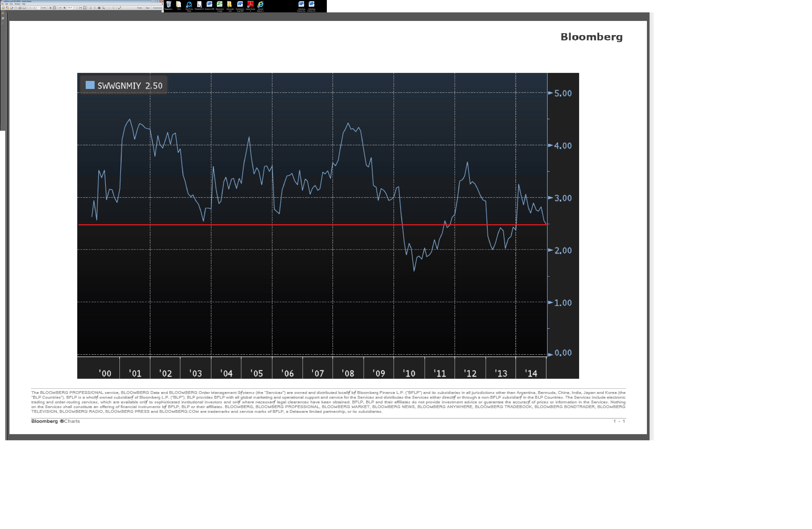Click the page number input field

click(39, 8)
